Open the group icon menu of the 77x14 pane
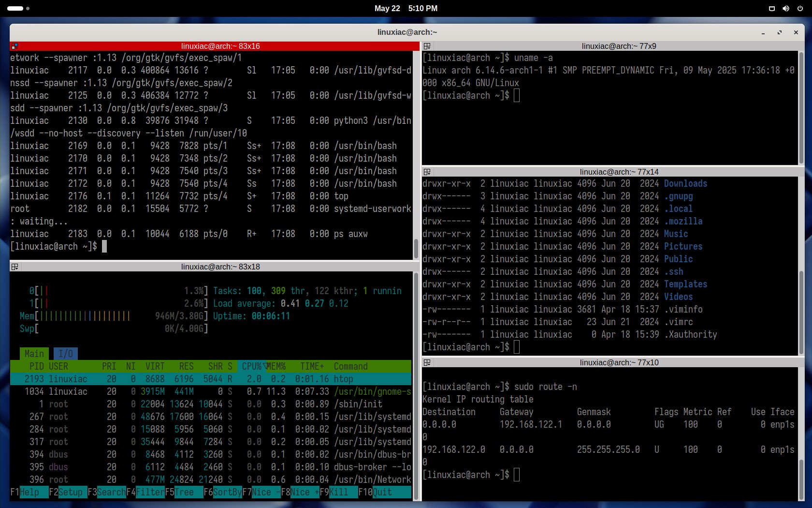812x508 pixels. coord(427,172)
